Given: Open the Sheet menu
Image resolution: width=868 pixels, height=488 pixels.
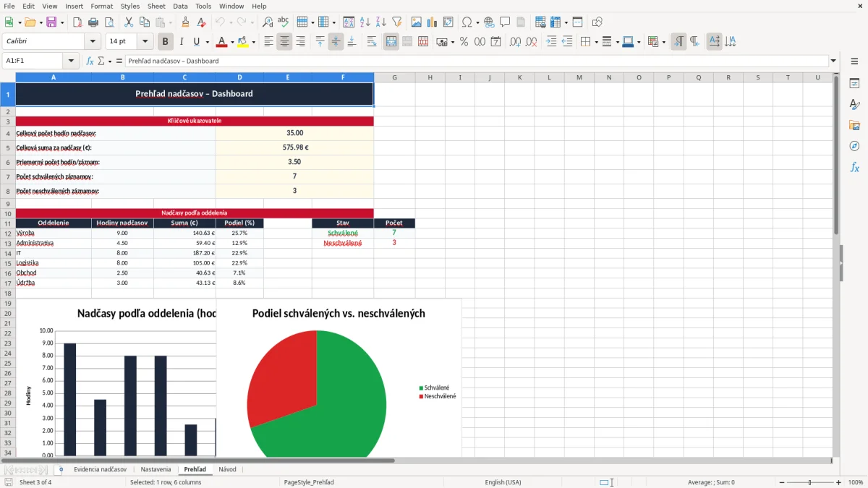Looking at the screenshot, I should (156, 6).
